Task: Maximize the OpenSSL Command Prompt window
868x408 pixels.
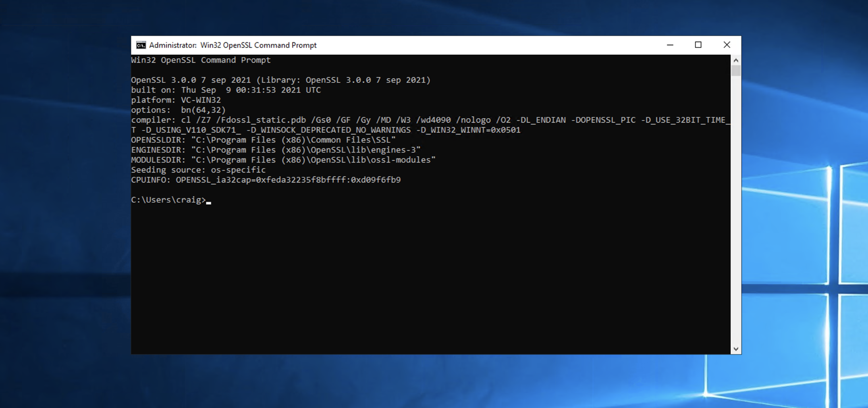Action: click(x=698, y=45)
